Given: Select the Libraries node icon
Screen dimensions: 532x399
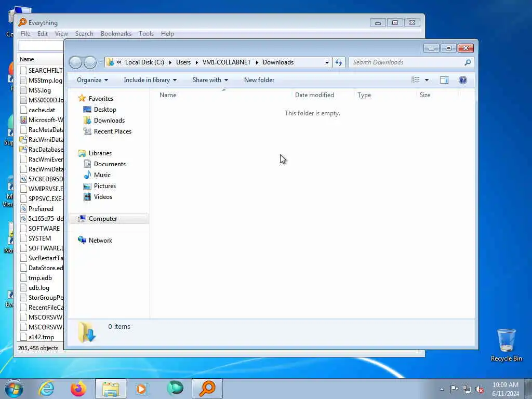Looking at the screenshot, I should pyautogui.click(x=82, y=153).
